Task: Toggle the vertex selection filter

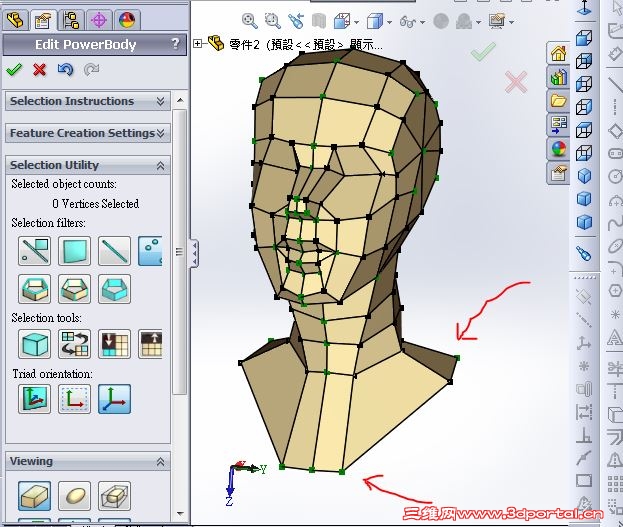Action: tap(150, 251)
